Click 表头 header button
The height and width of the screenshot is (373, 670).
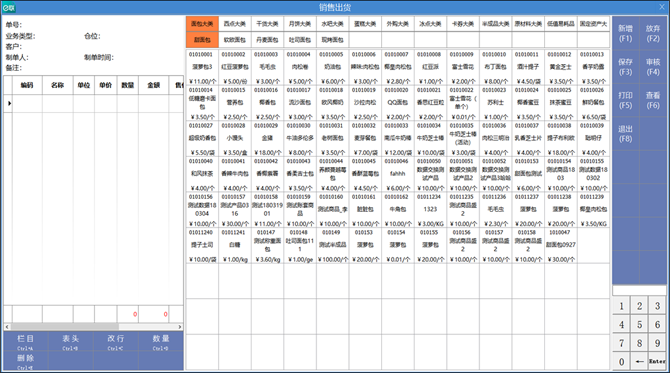pyautogui.click(x=71, y=342)
